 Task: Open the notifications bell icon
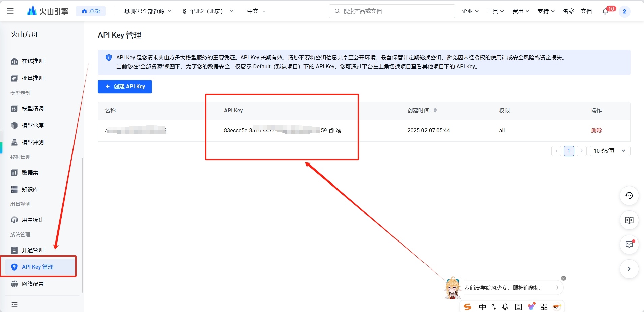[x=605, y=11]
